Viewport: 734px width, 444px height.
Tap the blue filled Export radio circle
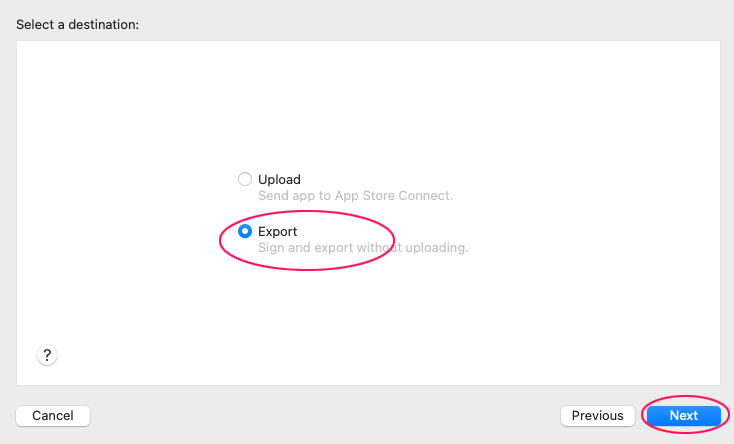tap(245, 231)
